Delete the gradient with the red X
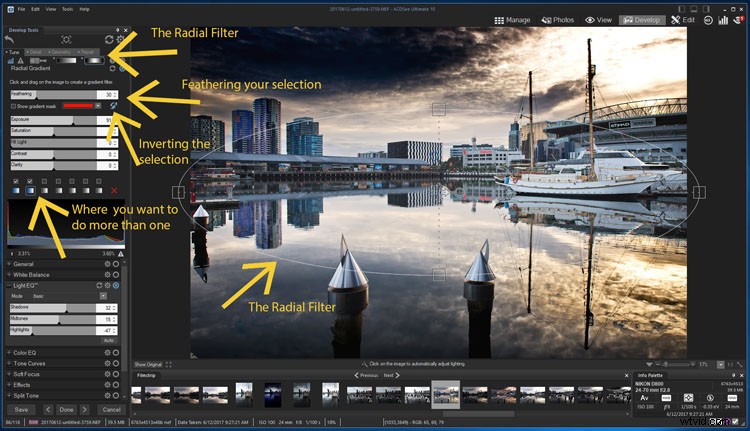 pyautogui.click(x=114, y=190)
